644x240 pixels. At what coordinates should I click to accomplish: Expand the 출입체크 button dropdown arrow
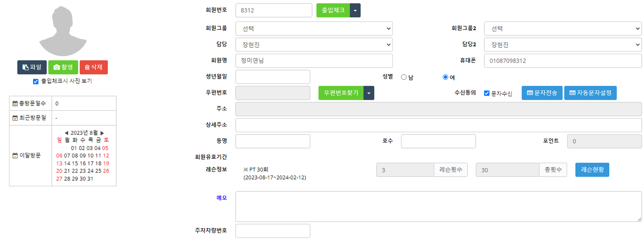[x=355, y=10]
